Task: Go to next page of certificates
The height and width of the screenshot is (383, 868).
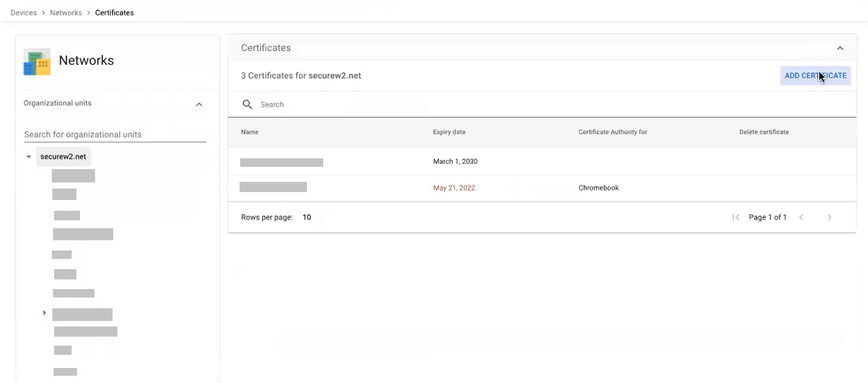Action: (x=829, y=217)
